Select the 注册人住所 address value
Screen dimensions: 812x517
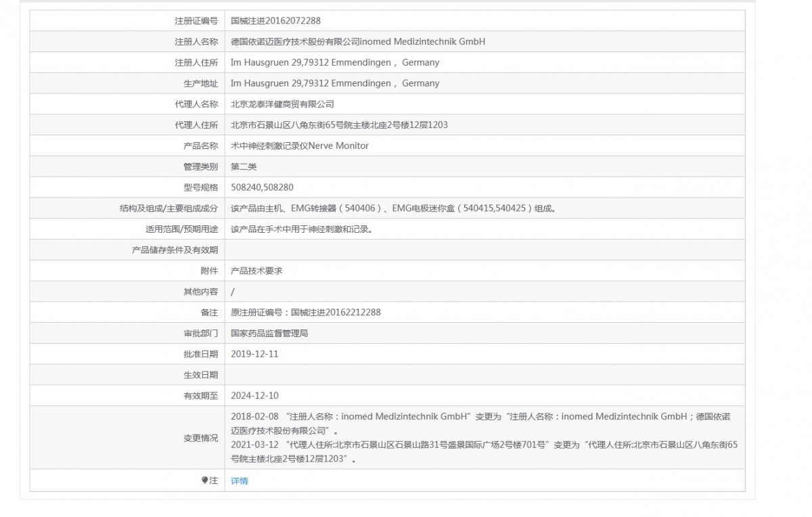click(335, 62)
